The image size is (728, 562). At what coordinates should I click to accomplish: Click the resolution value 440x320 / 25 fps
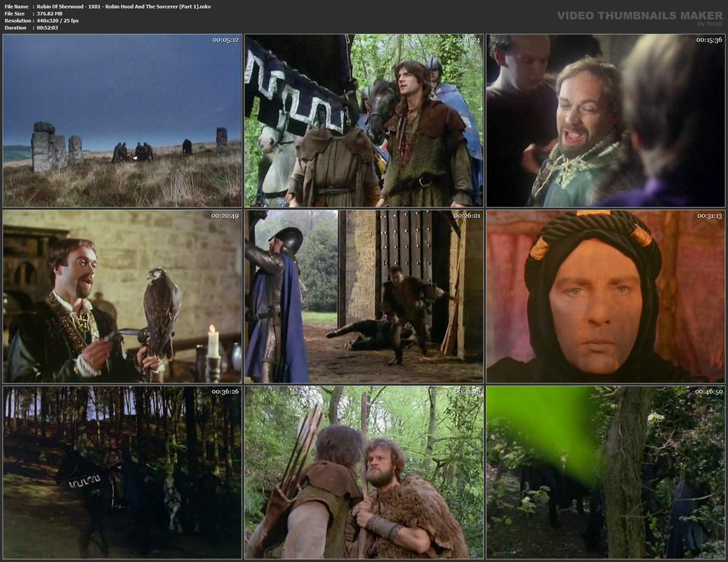[x=58, y=20]
